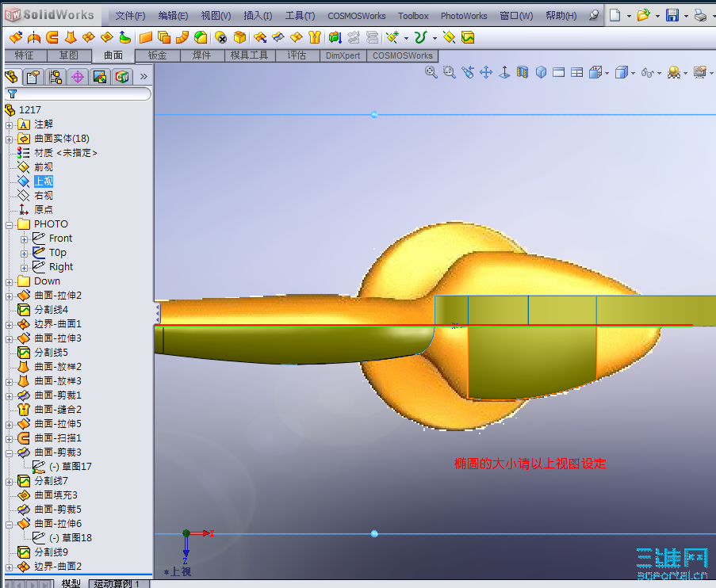Open the Apply Scene dropdown arrow

686,73
